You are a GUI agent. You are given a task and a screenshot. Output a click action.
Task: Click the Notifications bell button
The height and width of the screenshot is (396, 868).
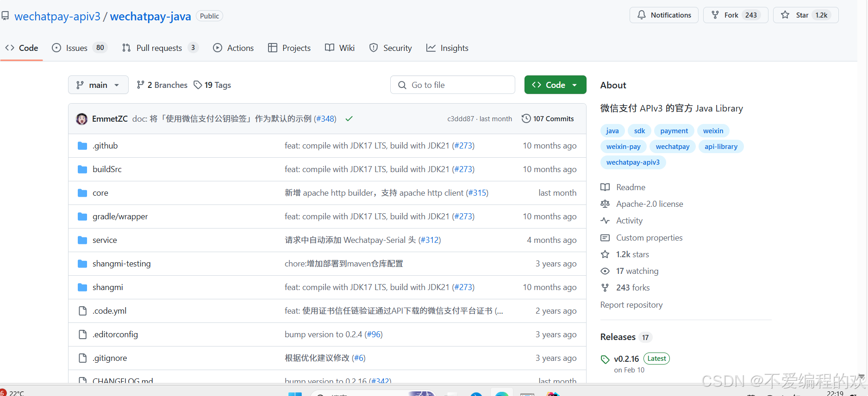click(664, 15)
